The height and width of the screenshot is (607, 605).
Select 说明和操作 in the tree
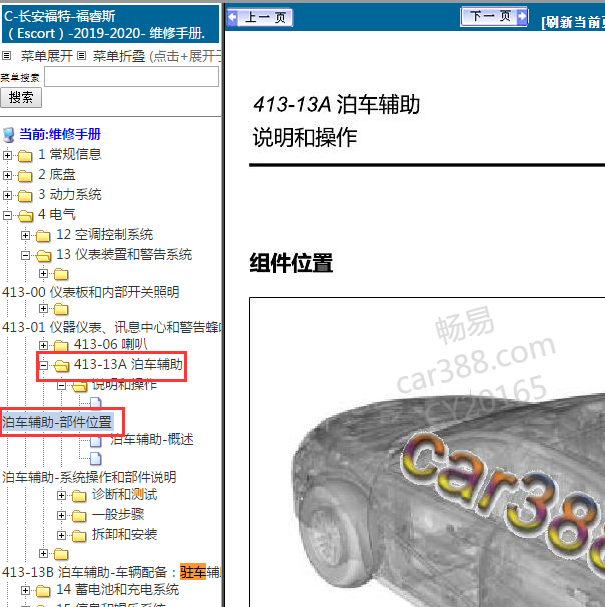click(x=124, y=385)
